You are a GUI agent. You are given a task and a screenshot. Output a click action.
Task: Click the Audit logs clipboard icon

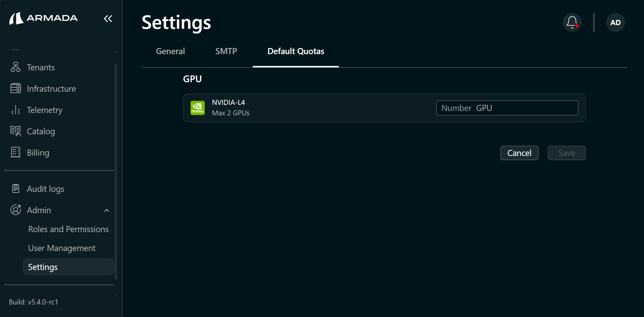pos(16,188)
